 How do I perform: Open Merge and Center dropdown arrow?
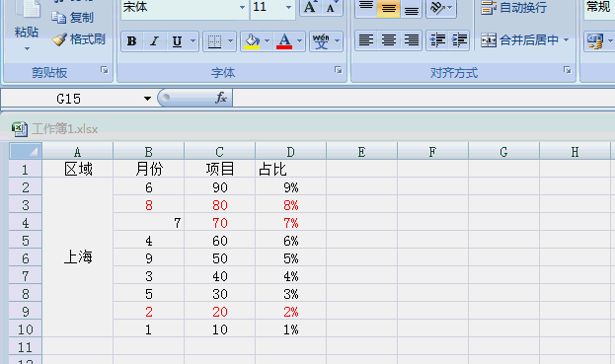[x=566, y=40]
